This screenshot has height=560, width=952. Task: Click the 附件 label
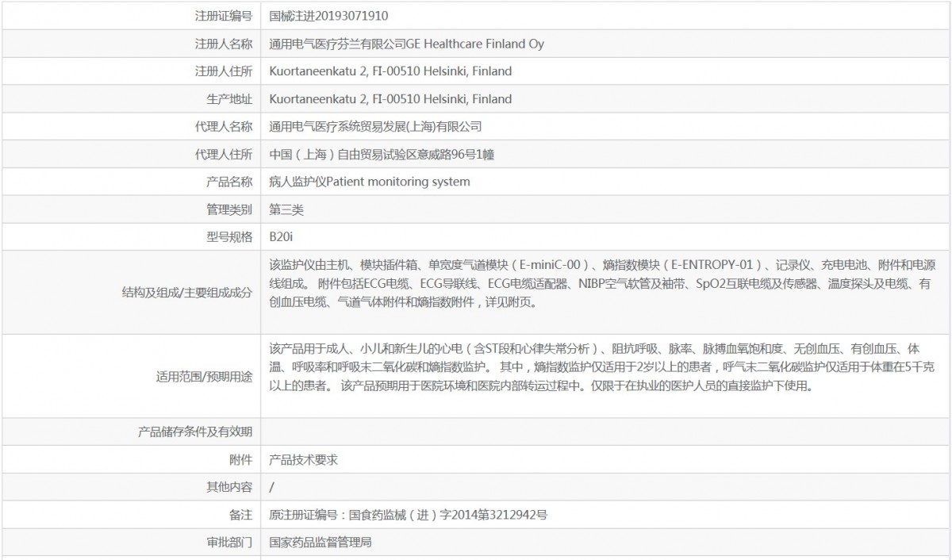240,459
